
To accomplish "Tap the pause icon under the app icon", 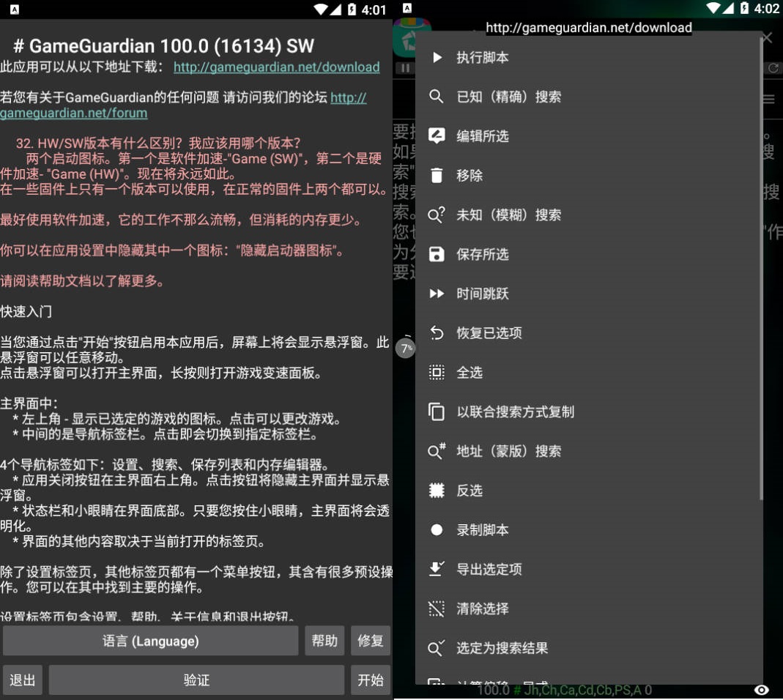I will click(x=405, y=68).
